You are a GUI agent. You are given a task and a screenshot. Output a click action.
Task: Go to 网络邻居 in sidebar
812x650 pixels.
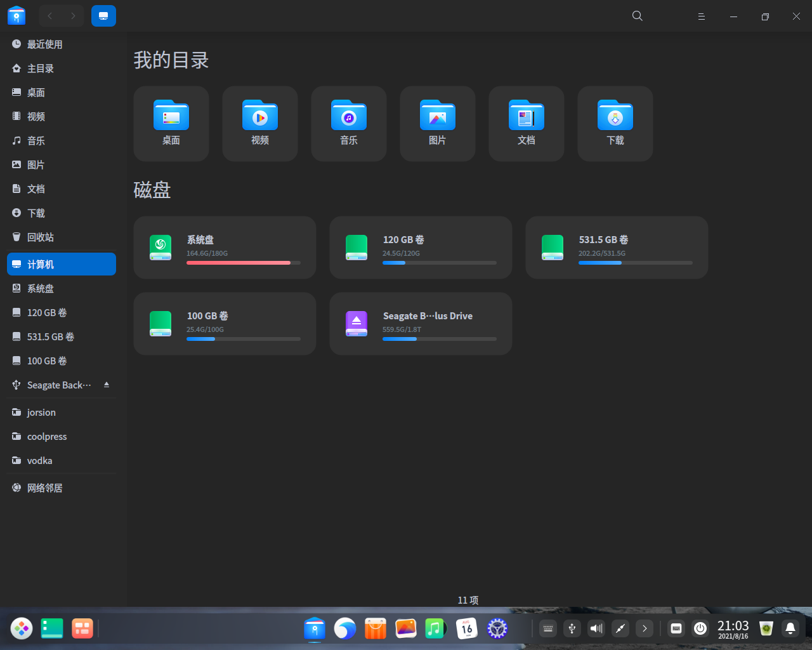coord(44,488)
